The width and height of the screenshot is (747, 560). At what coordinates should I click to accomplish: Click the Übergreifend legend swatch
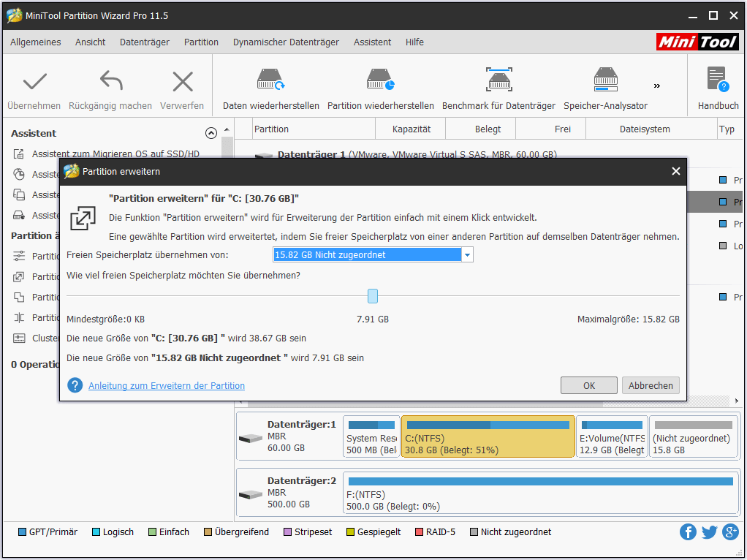208,532
